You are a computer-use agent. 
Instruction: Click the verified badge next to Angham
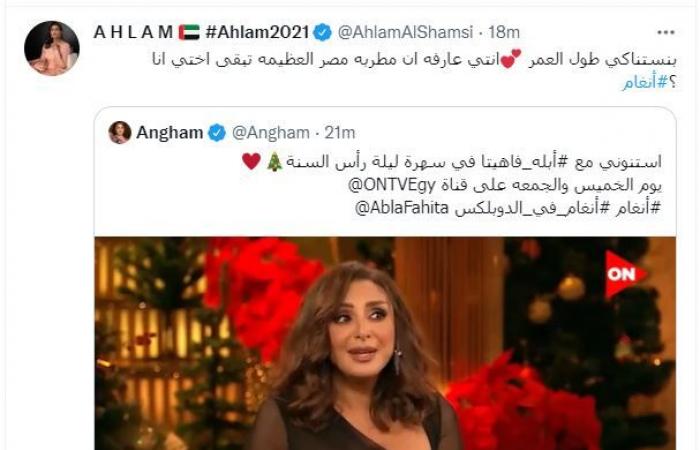(x=217, y=133)
